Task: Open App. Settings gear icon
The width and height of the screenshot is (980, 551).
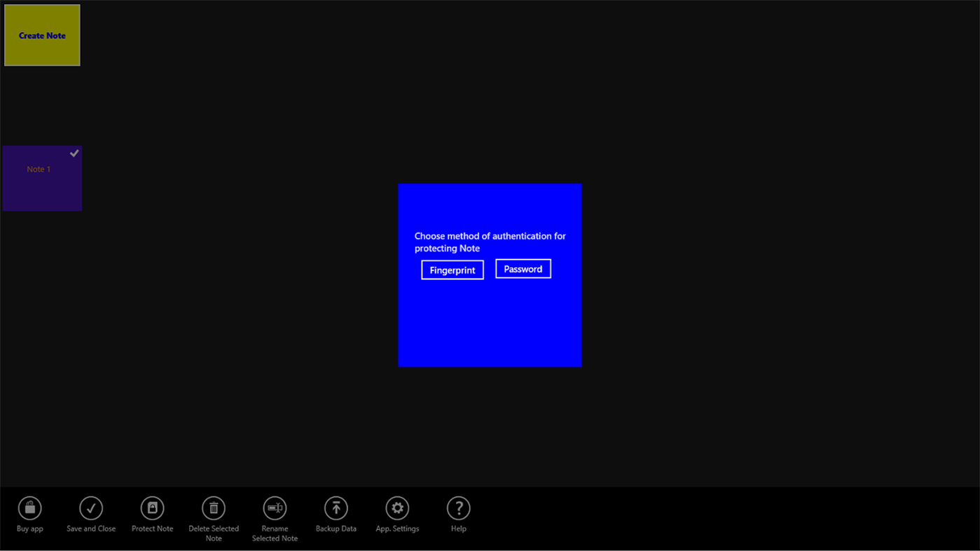Action: point(396,507)
